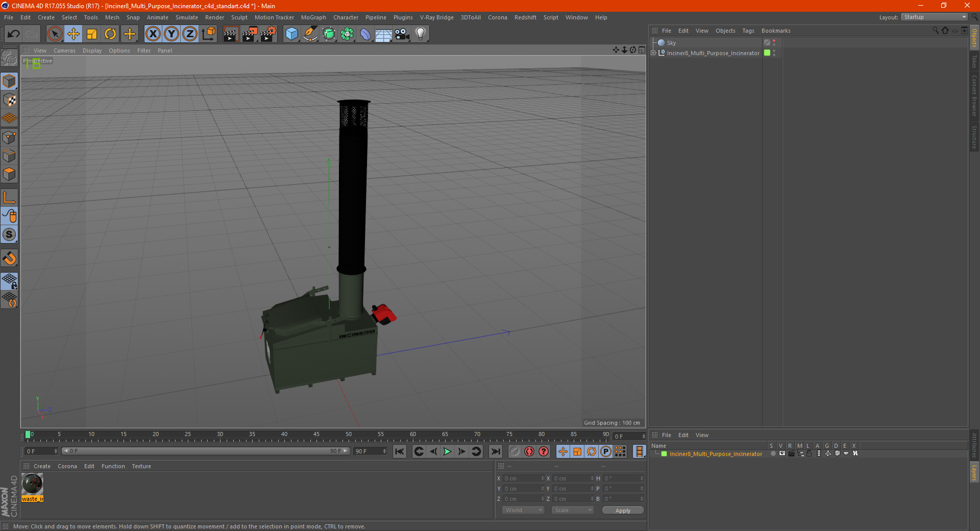Viewport: 980px width, 531px height.
Task: Activate the Scale tool
Action: click(x=92, y=34)
